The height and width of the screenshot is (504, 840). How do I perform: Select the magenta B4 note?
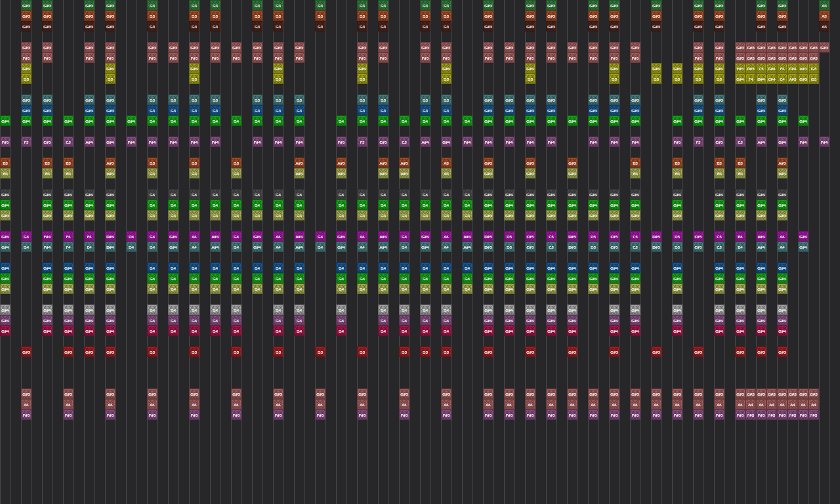click(x=740, y=236)
